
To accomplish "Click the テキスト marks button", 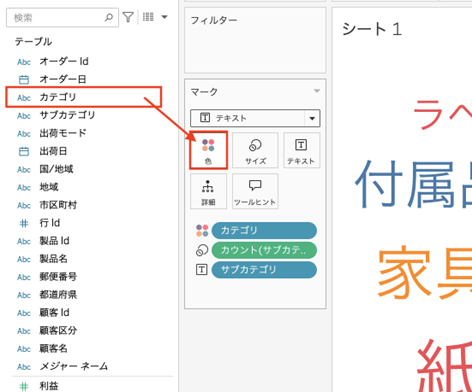I will pos(301,150).
